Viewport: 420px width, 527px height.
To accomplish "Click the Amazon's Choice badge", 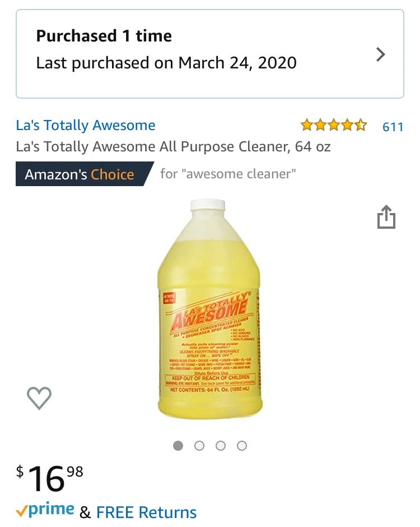I will click(x=84, y=174).
